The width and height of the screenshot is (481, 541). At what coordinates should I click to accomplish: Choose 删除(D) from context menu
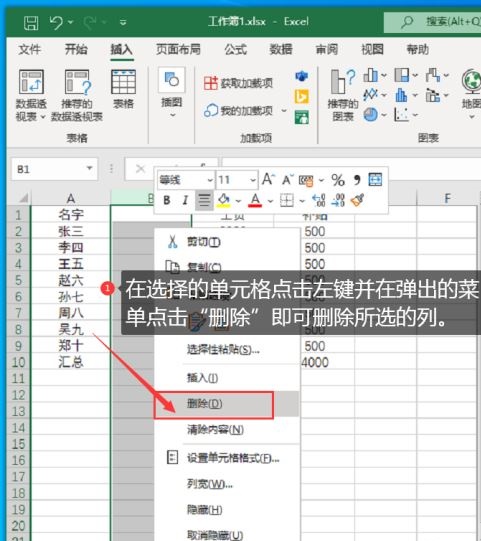227,404
